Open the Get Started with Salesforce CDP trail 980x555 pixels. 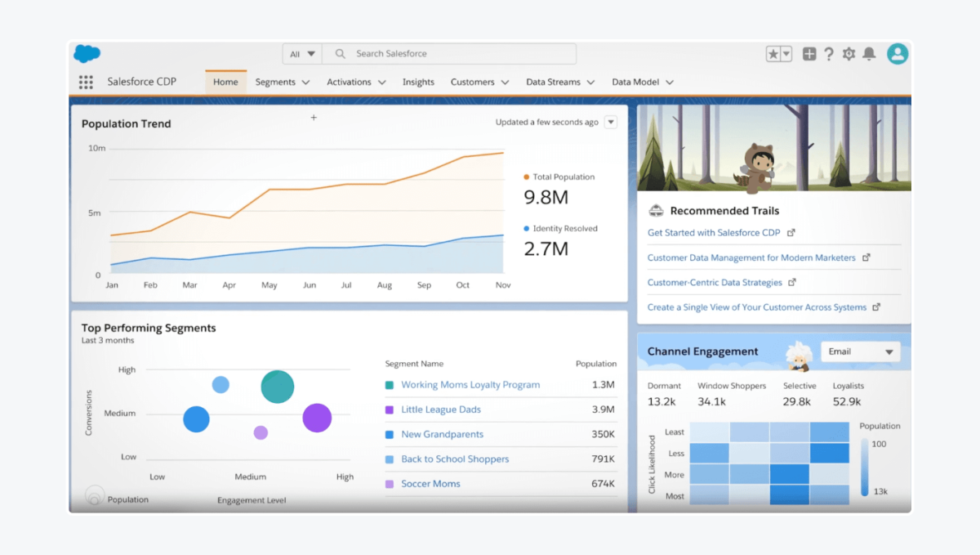[x=715, y=233]
